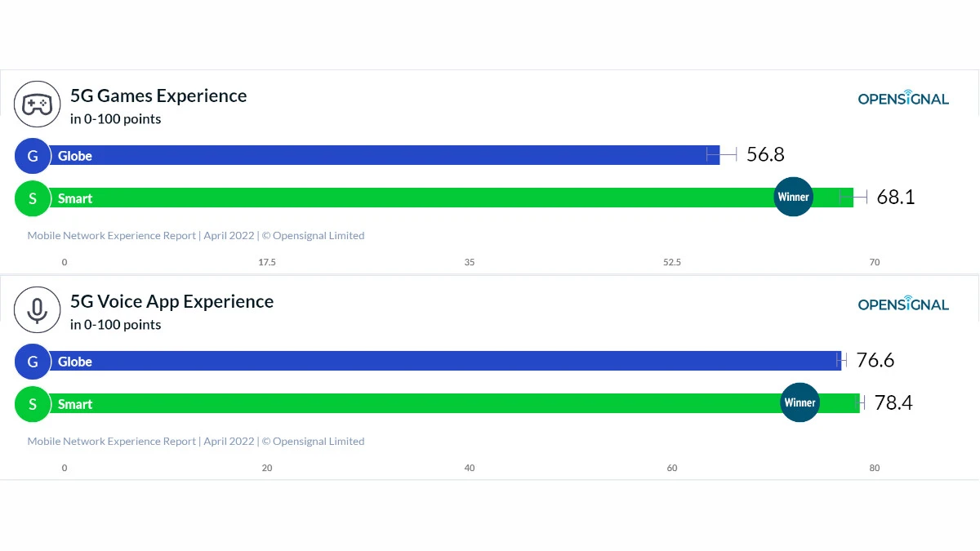Click the 5G Voice App Experience title
The image size is (980, 551).
coord(171,301)
